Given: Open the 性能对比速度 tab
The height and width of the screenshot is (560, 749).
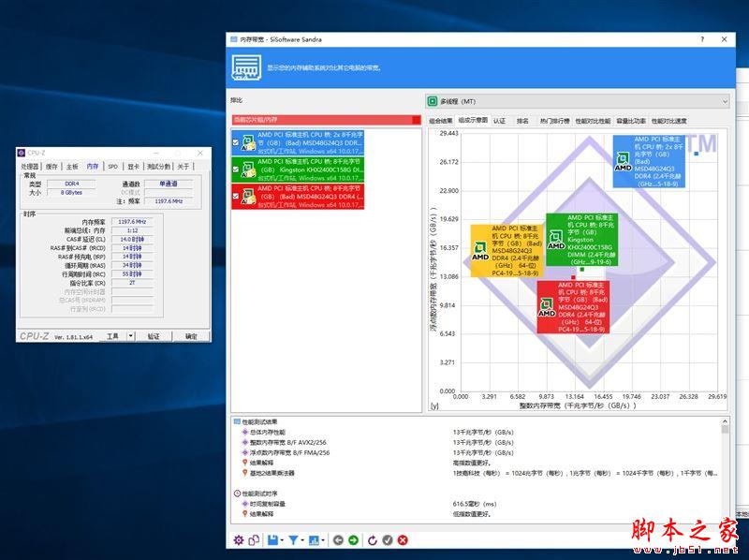Looking at the screenshot, I should pyautogui.click(x=669, y=121).
